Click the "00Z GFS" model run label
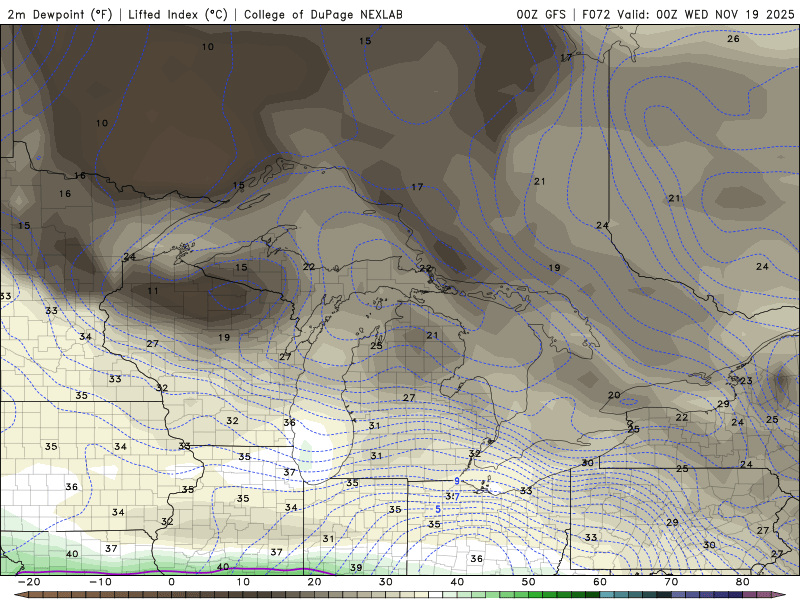 pyautogui.click(x=541, y=14)
